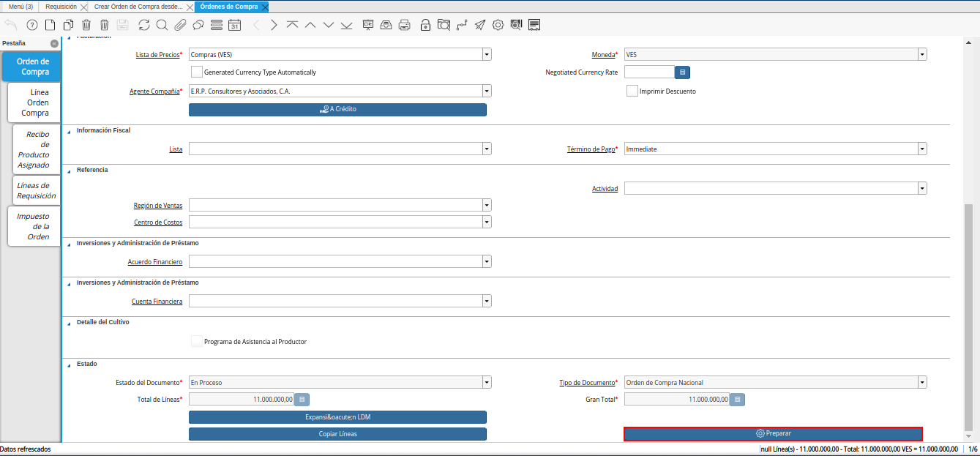Select the Línea Orden Compra tab

pos(34,102)
